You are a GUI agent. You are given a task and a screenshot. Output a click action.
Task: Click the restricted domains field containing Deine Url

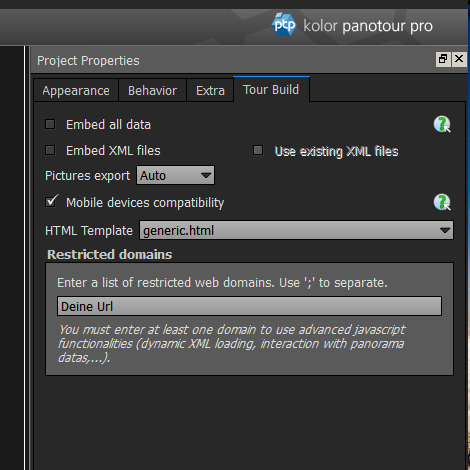[x=249, y=306]
